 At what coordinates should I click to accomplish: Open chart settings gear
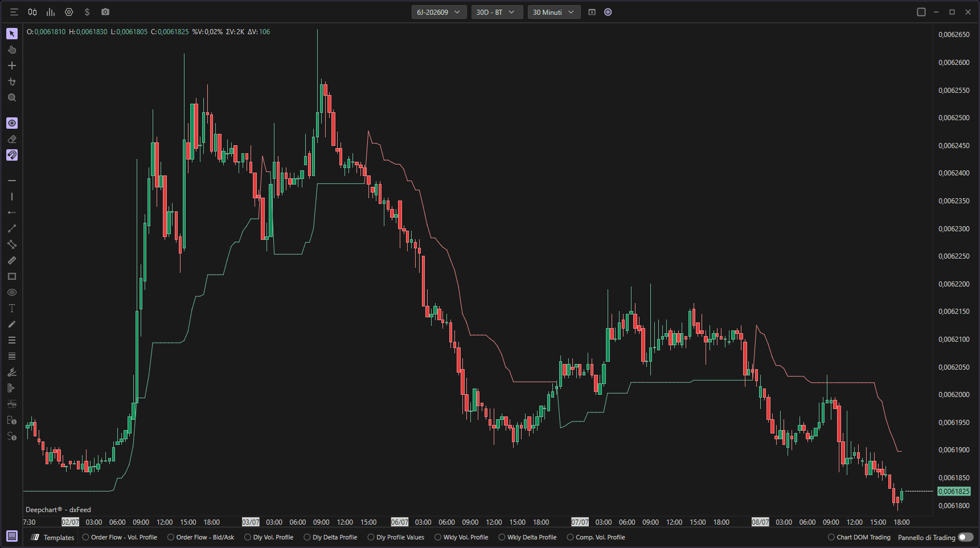[69, 12]
